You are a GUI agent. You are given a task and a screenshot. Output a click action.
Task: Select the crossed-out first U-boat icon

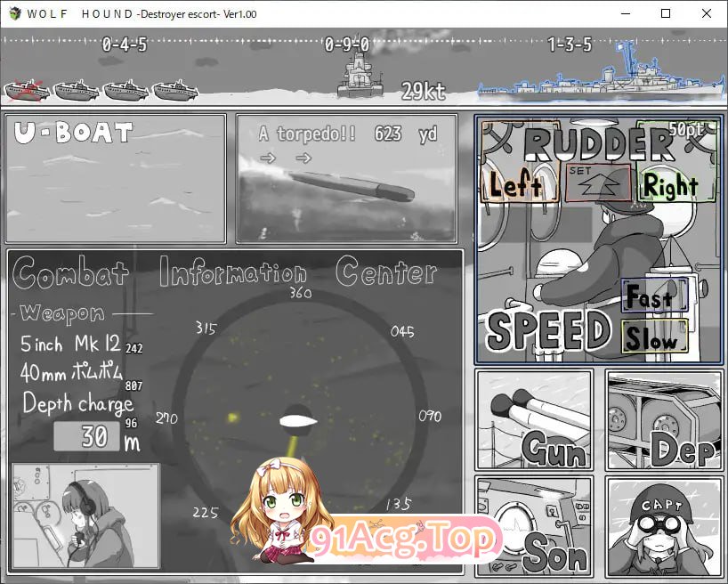(x=26, y=90)
